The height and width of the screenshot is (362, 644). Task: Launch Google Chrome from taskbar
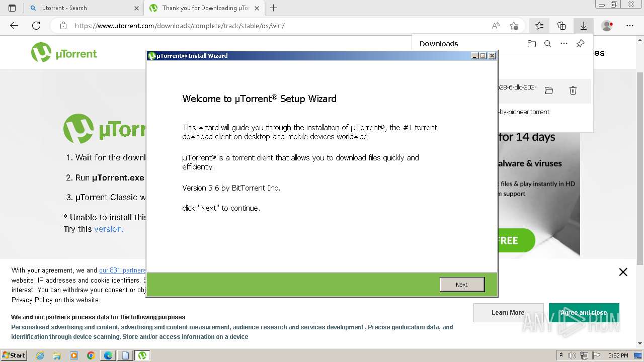91,355
